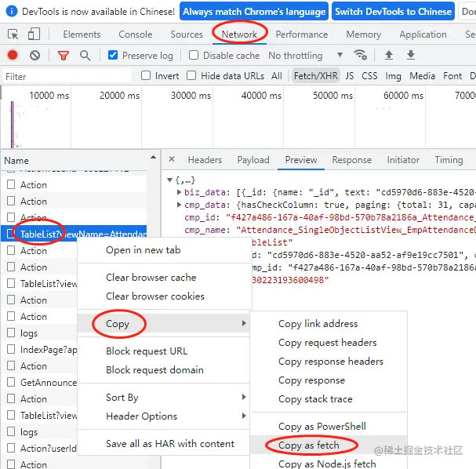Expand the cmp_data object node

pyautogui.click(x=179, y=205)
